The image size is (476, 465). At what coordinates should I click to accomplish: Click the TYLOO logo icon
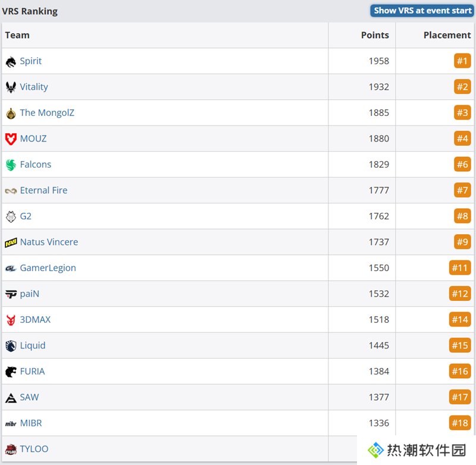tap(11, 450)
